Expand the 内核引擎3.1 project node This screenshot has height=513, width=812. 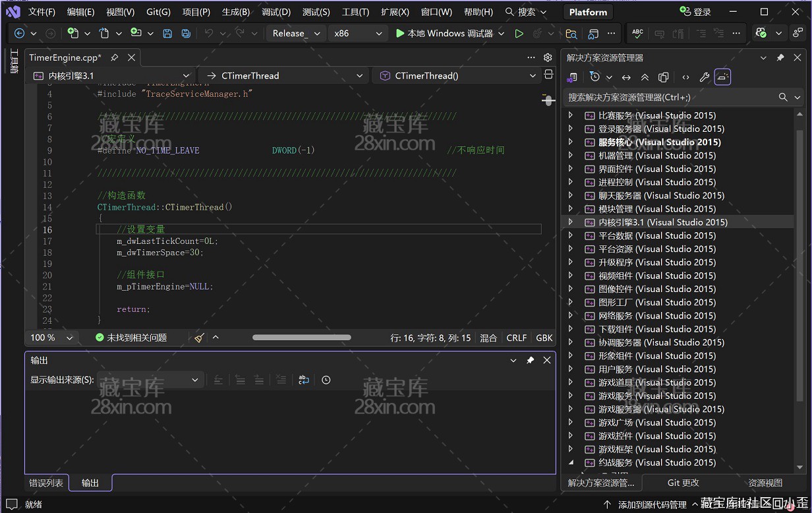tap(571, 222)
